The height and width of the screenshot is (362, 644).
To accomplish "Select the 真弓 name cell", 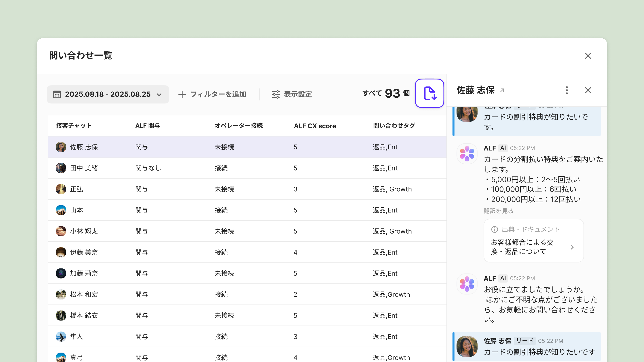I will click(77, 357).
